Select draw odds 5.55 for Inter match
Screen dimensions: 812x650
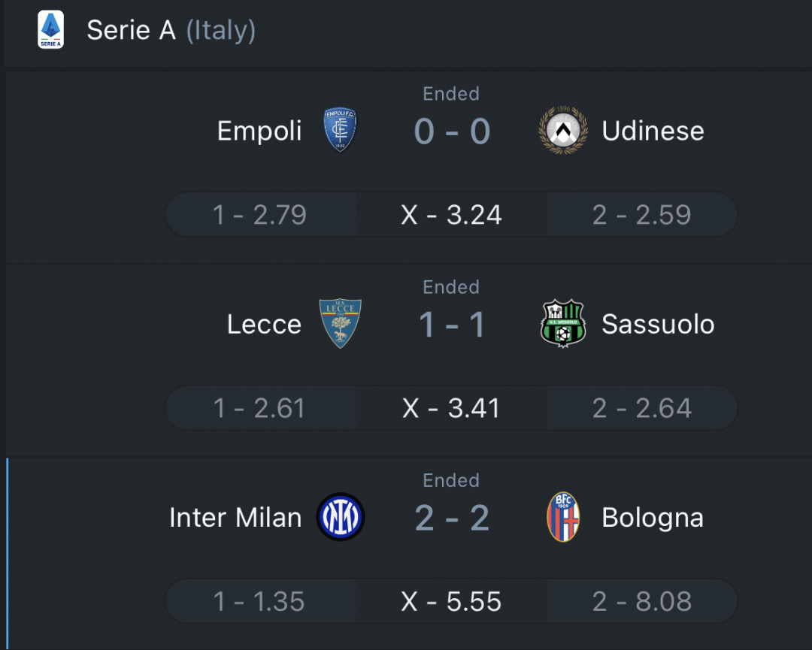tap(452, 601)
